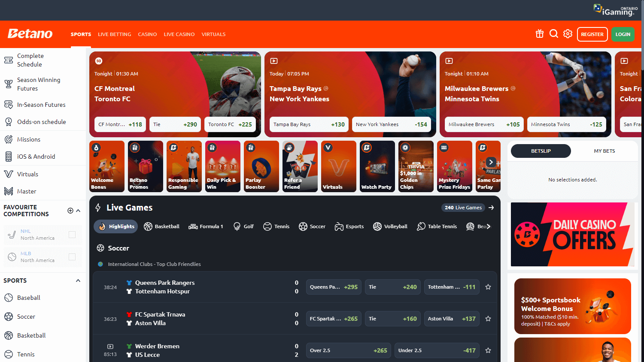The image size is (644, 362).
Task: Open Complete Schedule in sidebar
Action: pos(43,60)
